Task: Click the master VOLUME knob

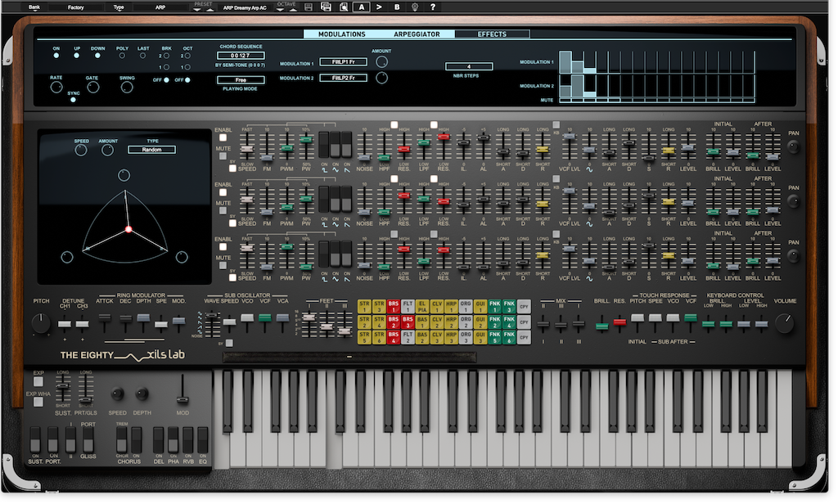Action: (x=784, y=323)
